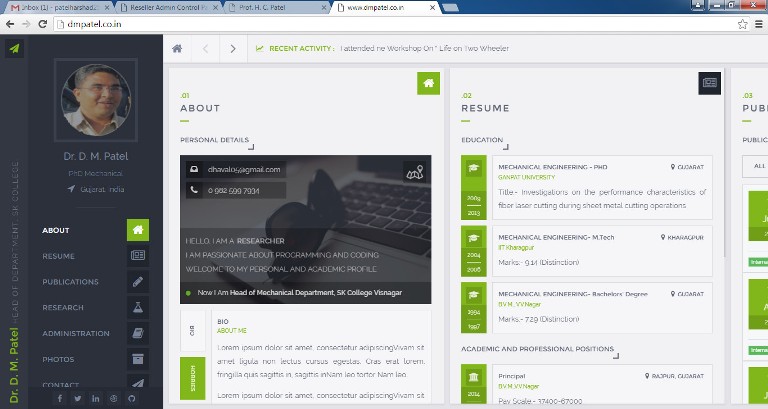
Task: Open Publications via the pencil icon
Action: (138, 282)
